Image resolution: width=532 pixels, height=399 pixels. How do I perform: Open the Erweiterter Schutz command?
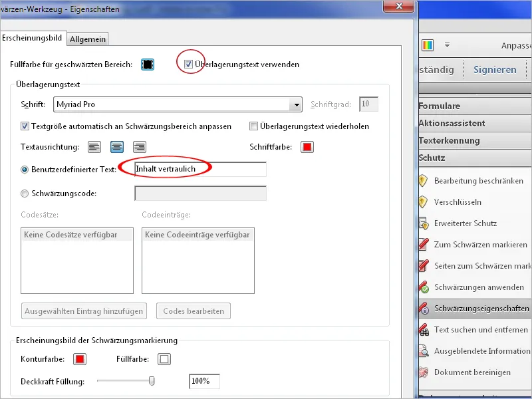pyautogui.click(x=465, y=223)
